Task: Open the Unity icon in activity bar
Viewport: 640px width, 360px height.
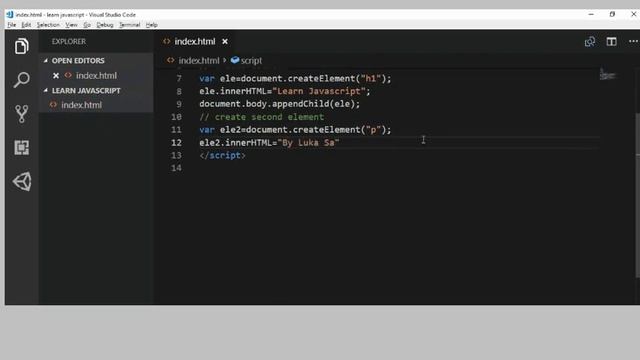Action: (22, 181)
